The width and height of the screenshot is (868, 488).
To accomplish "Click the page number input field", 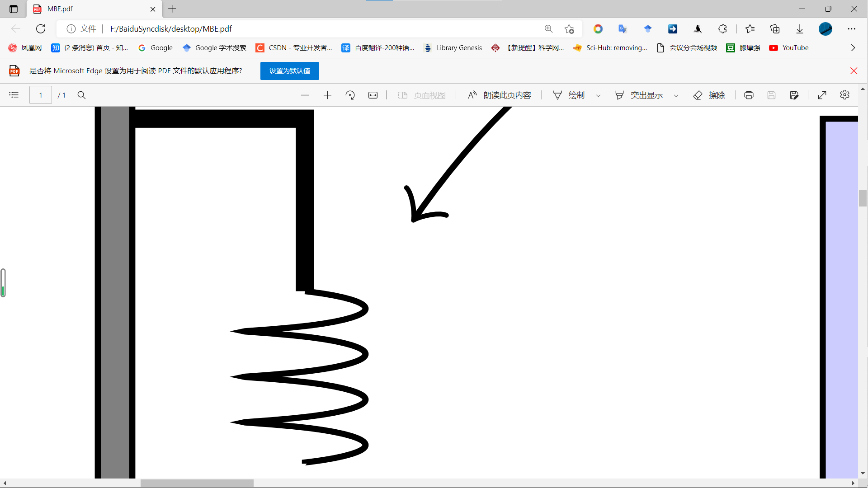I will point(41,95).
